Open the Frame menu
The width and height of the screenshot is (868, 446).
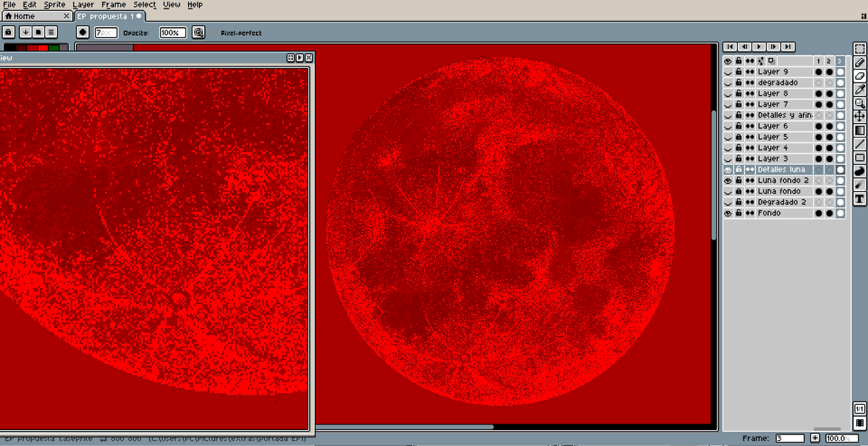(x=114, y=4)
